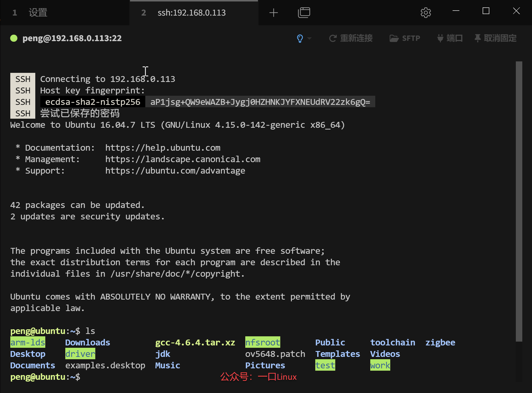This screenshot has width=532, height=393.
Task: Expand the dropdown arrow beside lightbulb
Action: pos(309,38)
